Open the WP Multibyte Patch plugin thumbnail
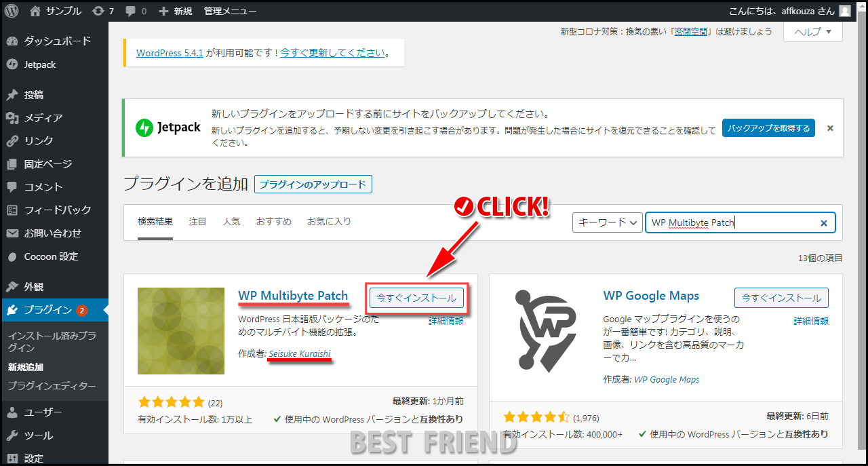This screenshot has width=868, height=466. click(181, 331)
